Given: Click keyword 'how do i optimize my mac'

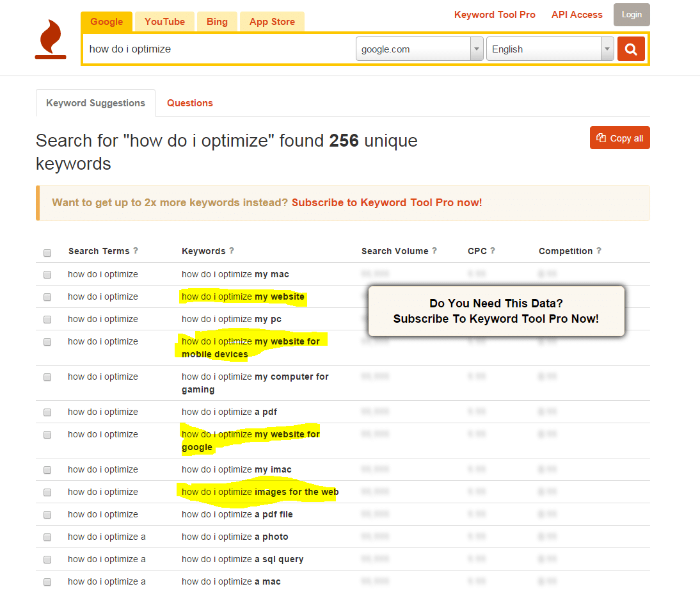Looking at the screenshot, I should (x=235, y=274).
